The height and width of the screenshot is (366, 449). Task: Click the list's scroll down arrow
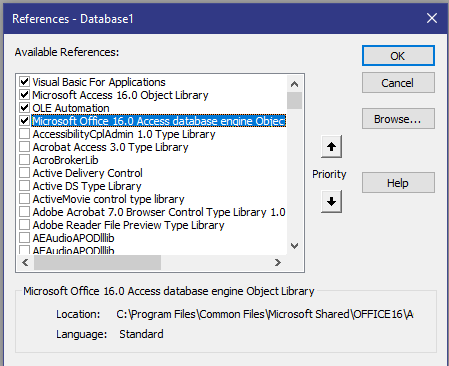point(294,246)
